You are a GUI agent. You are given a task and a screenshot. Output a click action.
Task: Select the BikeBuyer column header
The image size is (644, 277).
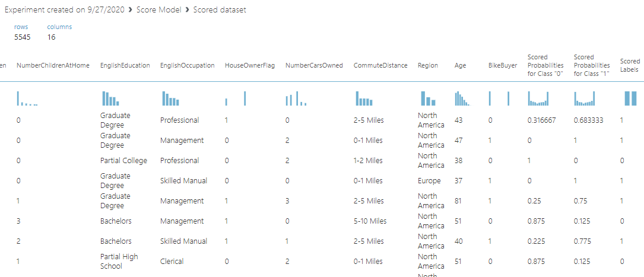503,65
